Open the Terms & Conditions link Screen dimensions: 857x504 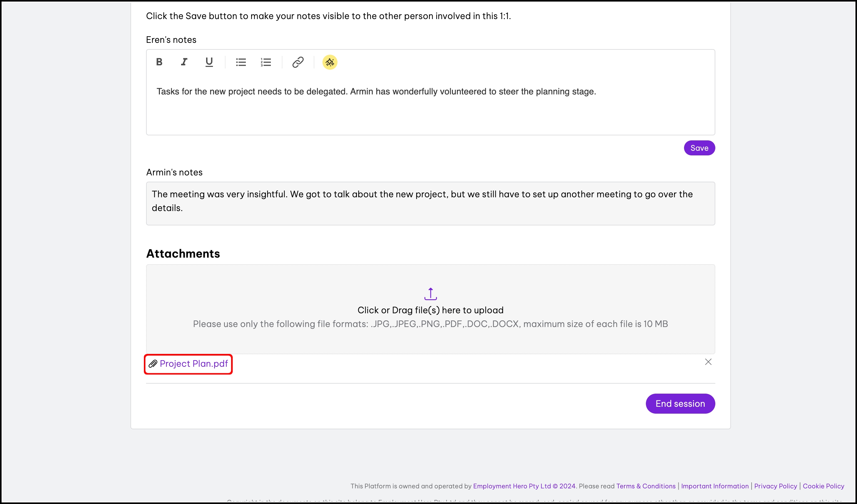click(646, 486)
